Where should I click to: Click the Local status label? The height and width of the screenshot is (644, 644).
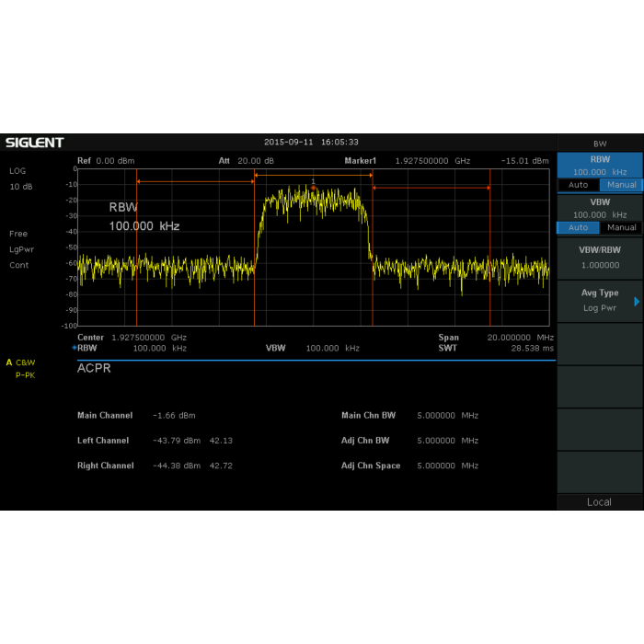coord(599,501)
